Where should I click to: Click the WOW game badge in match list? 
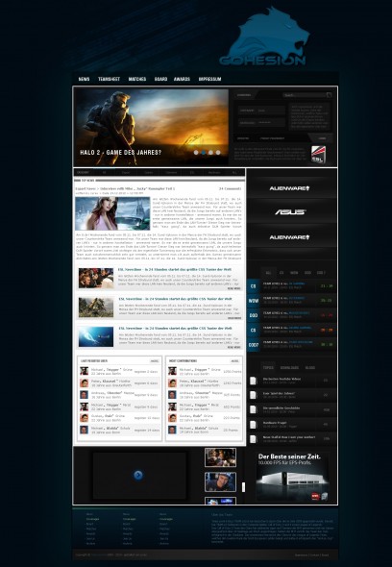pos(253,301)
